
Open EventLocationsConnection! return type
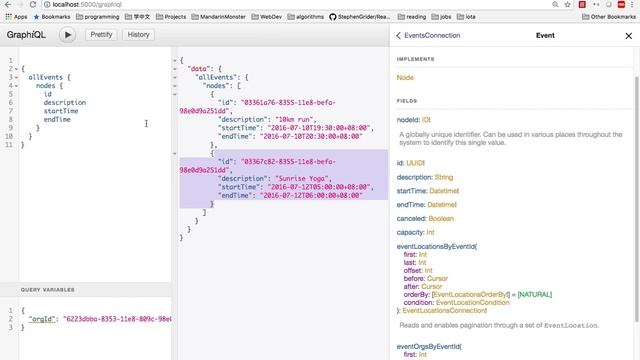[444, 311]
